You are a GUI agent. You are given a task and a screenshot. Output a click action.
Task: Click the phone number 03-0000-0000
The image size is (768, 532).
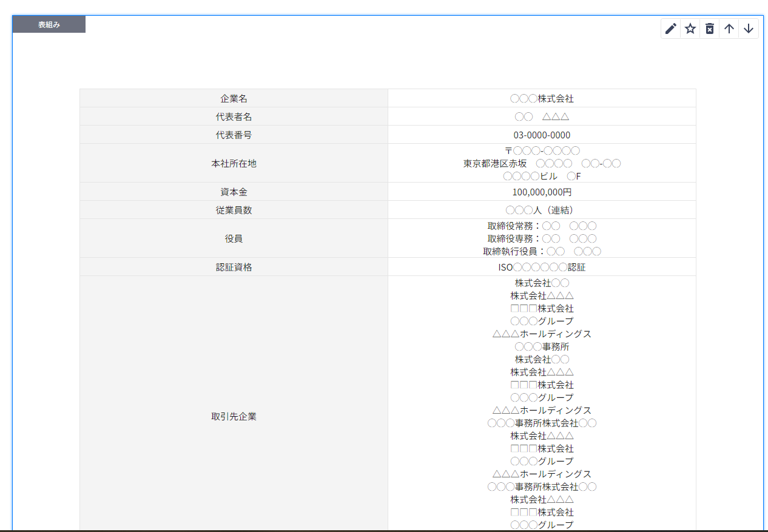click(x=542, y=135)
